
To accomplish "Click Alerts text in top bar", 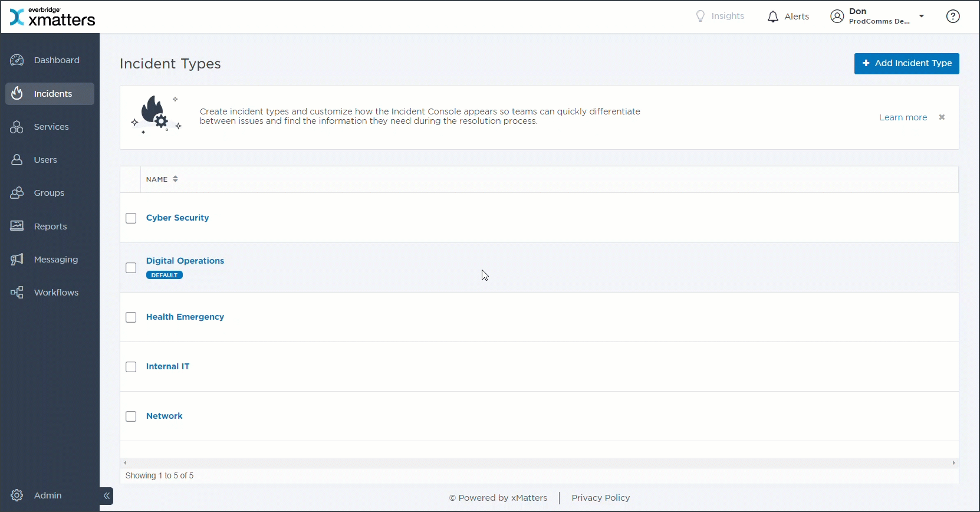I will (797, 17).
